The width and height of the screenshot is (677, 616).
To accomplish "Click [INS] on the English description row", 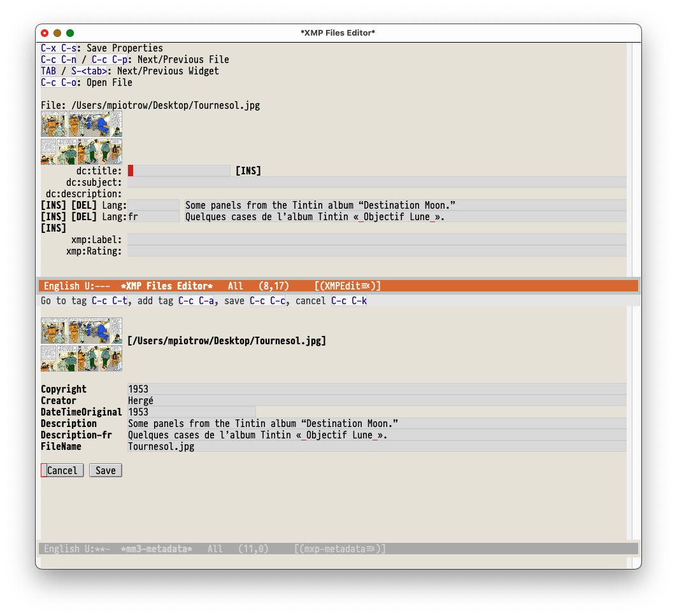I will tap(53, 205).
